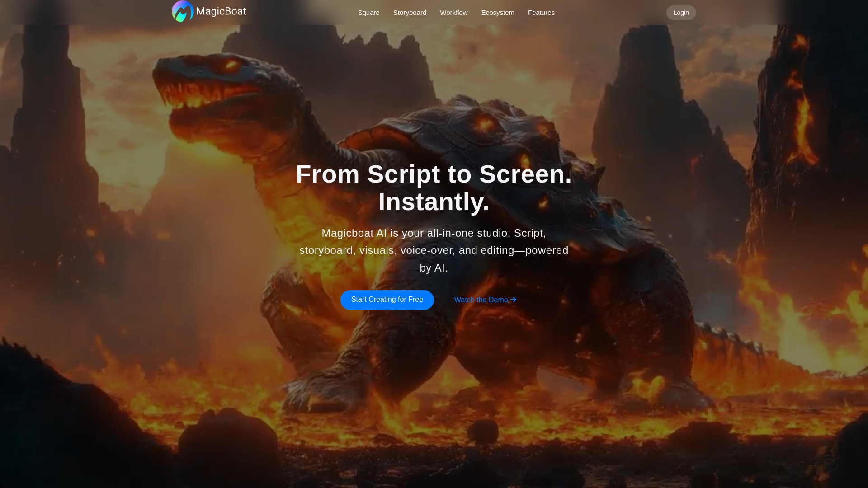Viewport: 868px width, 488px height.
Task: Open the Ecosystem nav link
Action: [x=498, y=13]
